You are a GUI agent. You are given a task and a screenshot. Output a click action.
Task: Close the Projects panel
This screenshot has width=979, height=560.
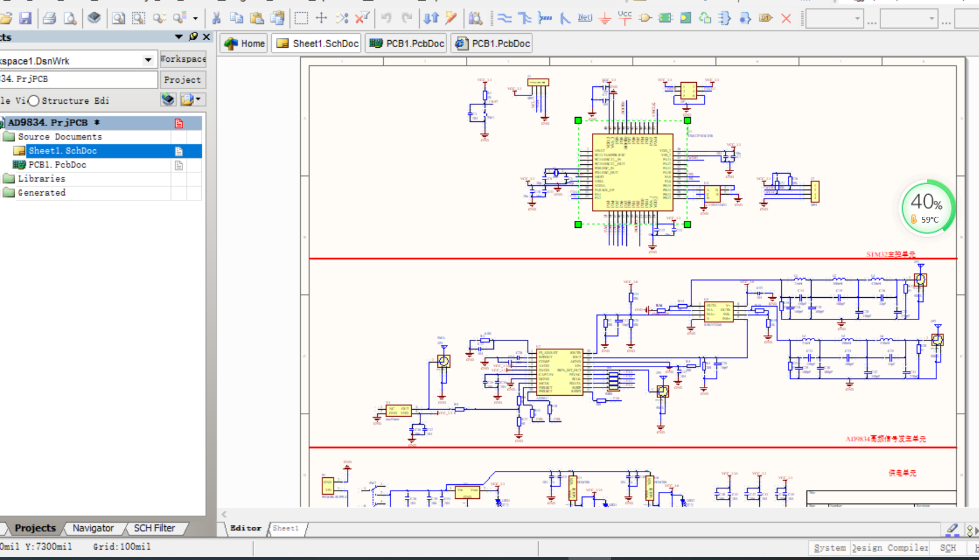point(206,37)
